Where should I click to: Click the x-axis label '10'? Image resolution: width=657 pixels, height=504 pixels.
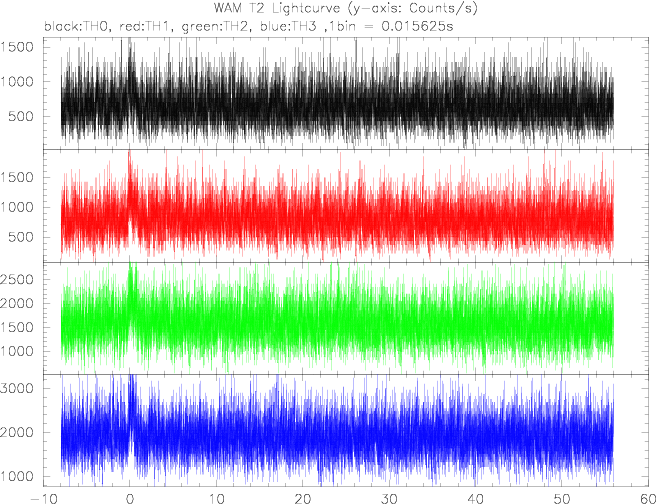pos(215,499)
